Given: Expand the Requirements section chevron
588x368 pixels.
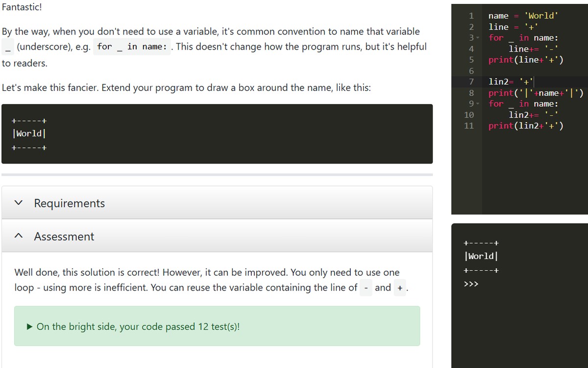Looking at the screenshot, I should pyautogui.click(x=19, y=203).
